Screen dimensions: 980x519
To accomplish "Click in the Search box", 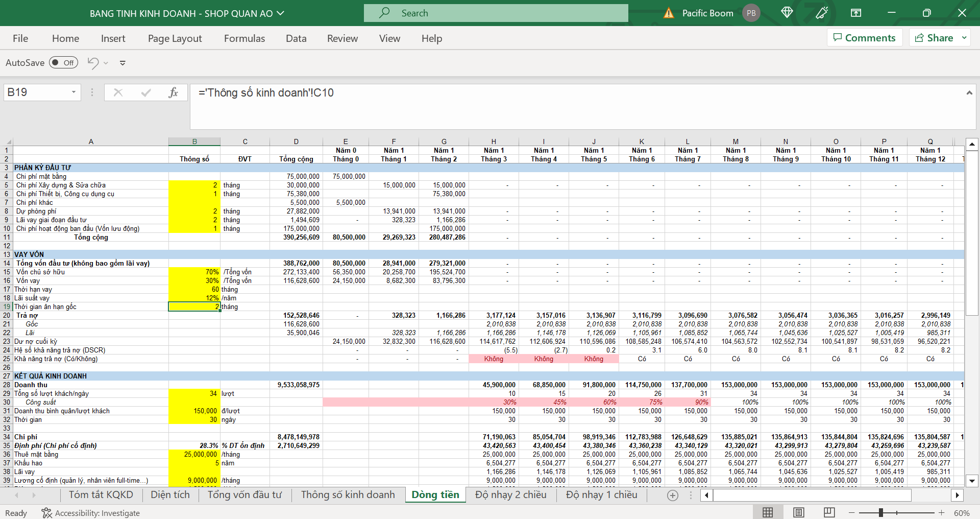I will point(496,13).
